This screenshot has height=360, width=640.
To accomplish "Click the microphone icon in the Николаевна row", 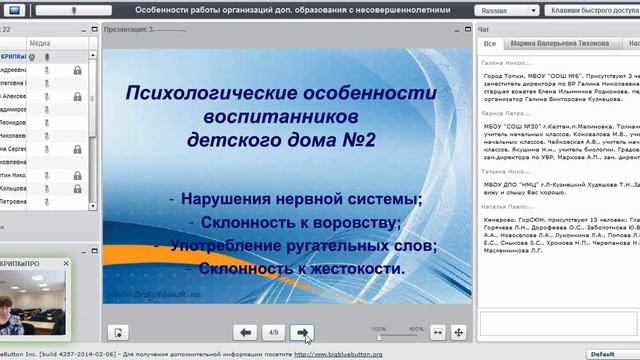I will [x=47, y=136].
